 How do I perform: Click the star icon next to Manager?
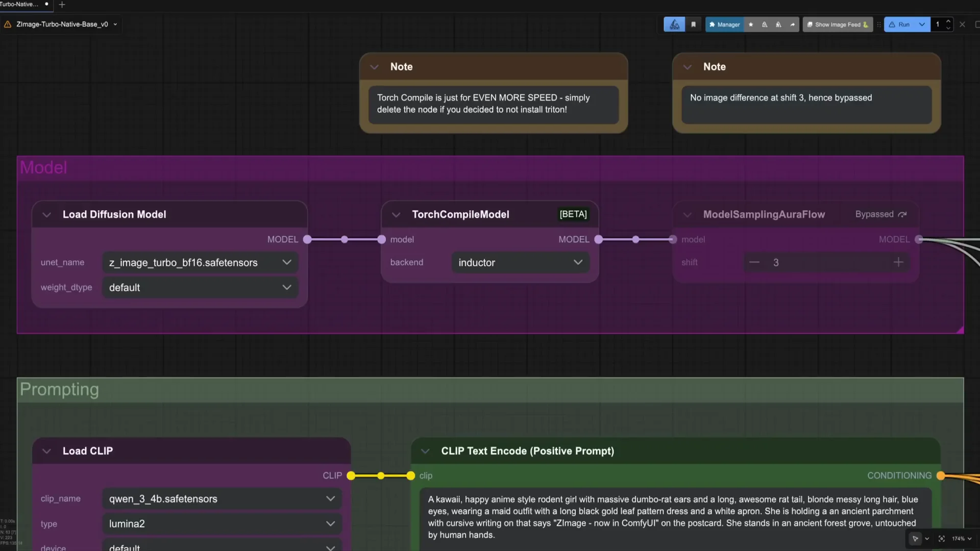[751, 24]
